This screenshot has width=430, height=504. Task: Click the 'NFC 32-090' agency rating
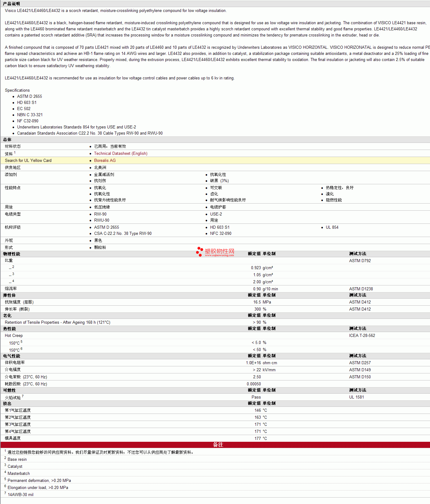(221, 234)
